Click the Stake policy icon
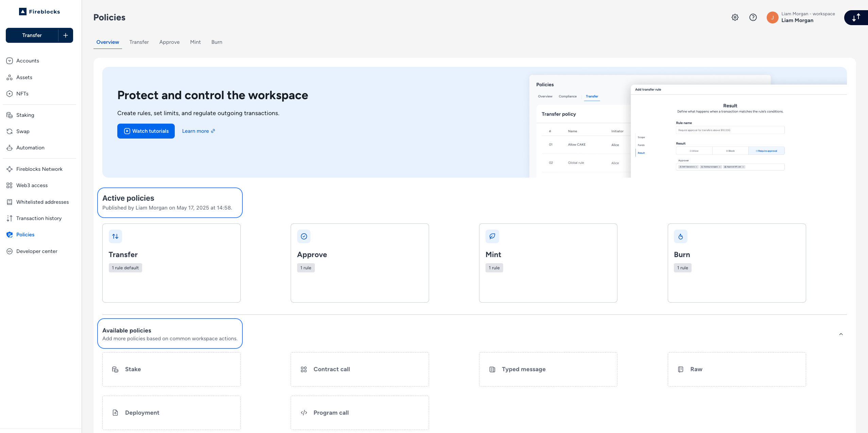Image resolution: width=868 pixels, height=433 pixels. (x=115, y=369)
